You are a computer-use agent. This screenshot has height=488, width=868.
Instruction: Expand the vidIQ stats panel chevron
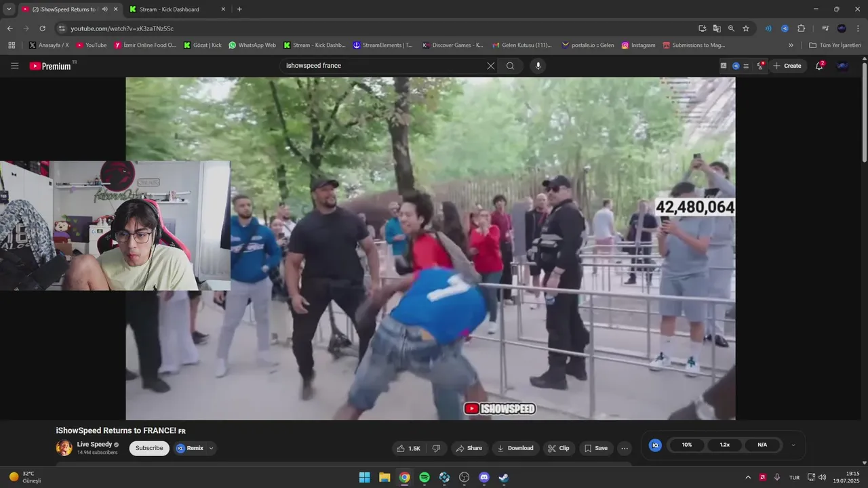(793, 445)
